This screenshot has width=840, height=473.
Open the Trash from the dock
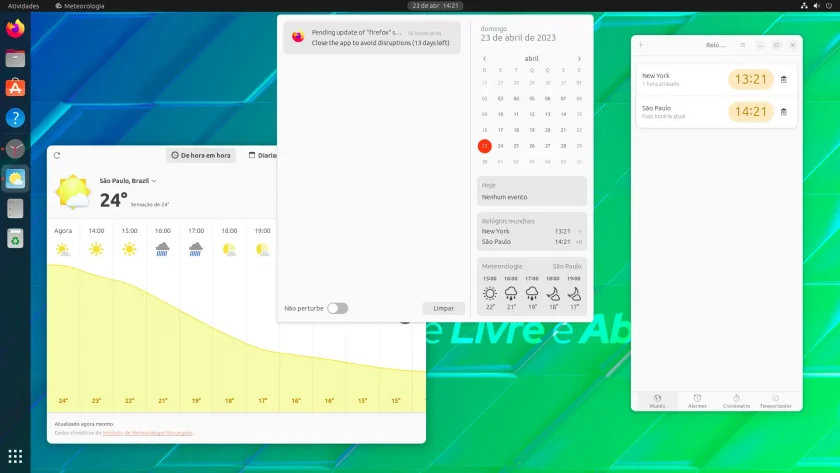15,238
